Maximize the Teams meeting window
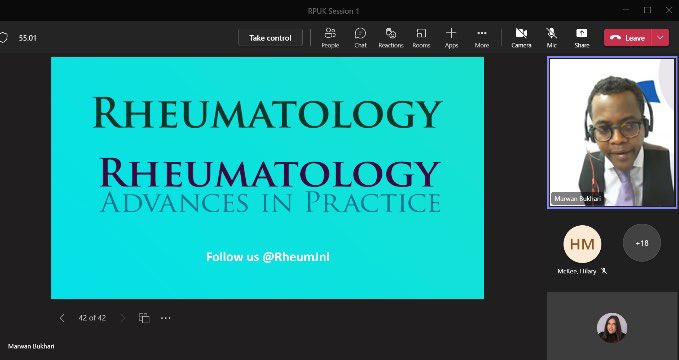679x360 pixels. (x=647, y=10)
